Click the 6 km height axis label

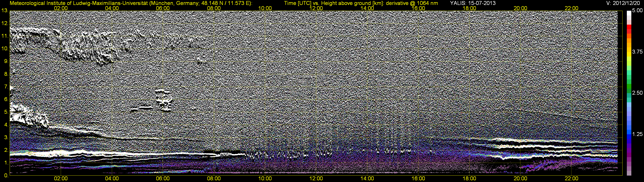tap(6, 100)
